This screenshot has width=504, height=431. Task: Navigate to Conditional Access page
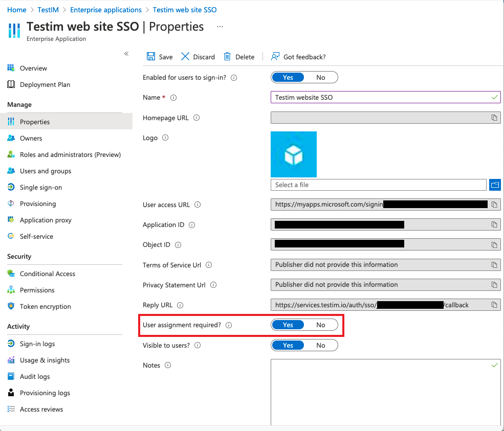48,274
